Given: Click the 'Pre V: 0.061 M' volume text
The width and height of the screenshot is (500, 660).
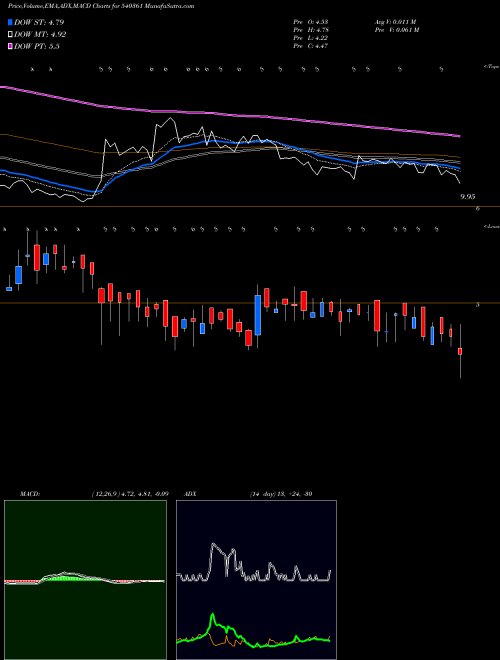Looking at the screenshot, I should click(396, 30).
